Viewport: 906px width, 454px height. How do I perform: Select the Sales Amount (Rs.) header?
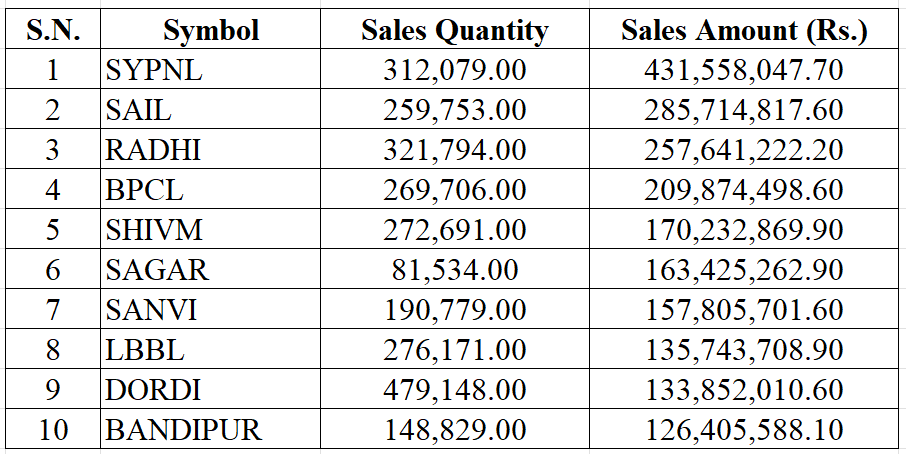point(744,30)
